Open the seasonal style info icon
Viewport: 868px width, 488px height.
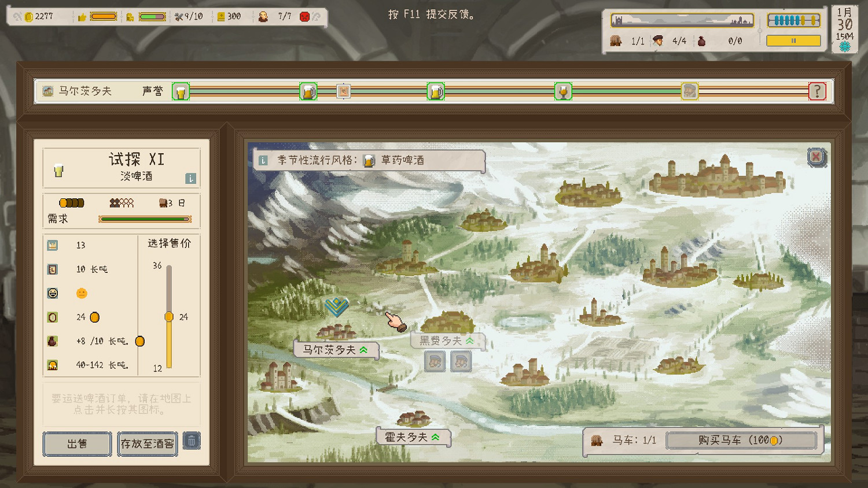pos(263,160)
